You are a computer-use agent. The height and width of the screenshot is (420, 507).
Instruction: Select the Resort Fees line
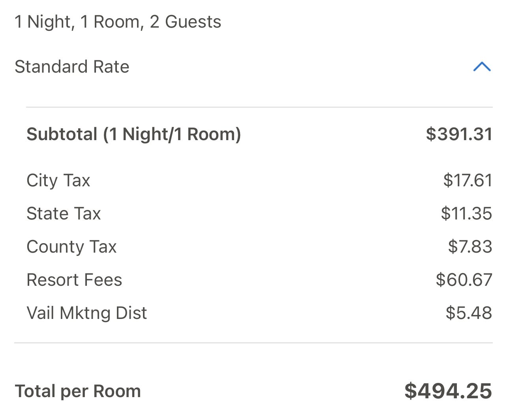coord(259,280)
